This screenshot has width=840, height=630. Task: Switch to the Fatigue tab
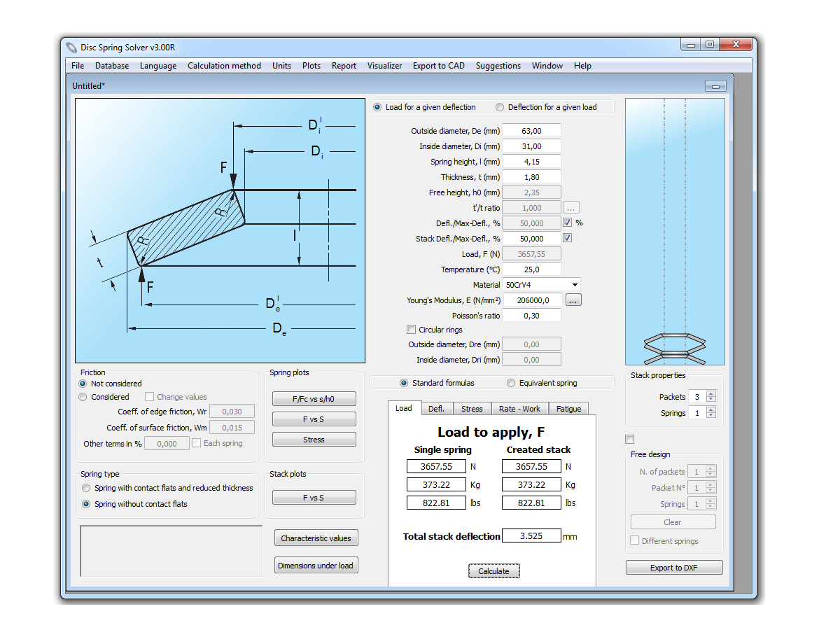[568, 409]
